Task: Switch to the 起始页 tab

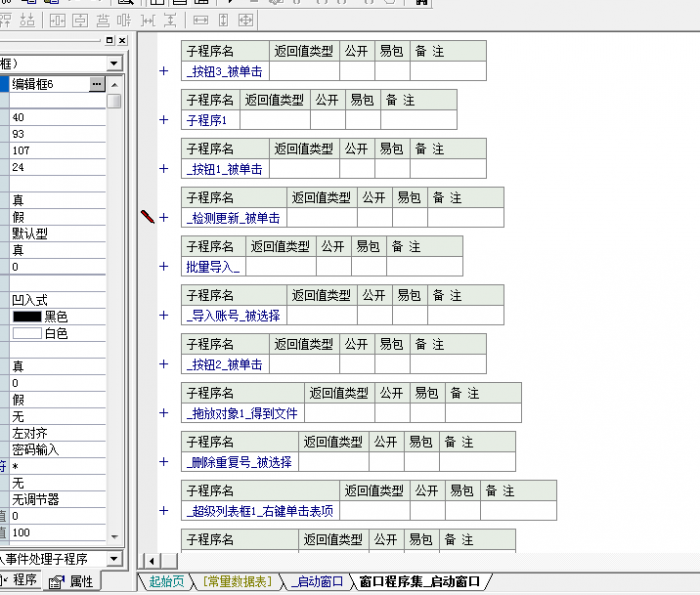Action: (166, 581)
